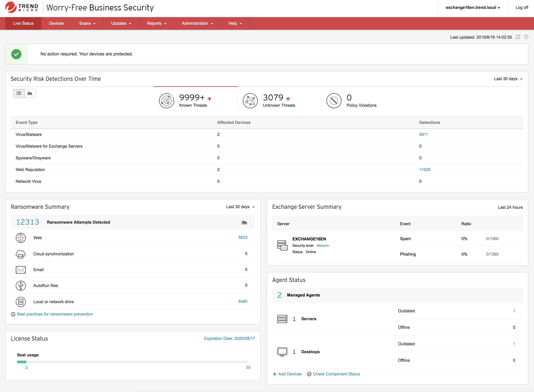Click the Known Threats red up arrow
534x392 pixels.
209,99
